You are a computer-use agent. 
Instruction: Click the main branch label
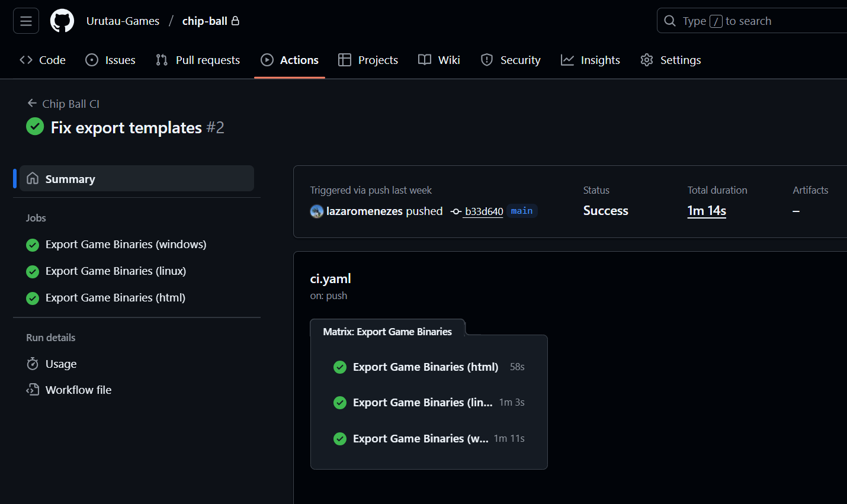pyautogui.click(x=522, y=211)
